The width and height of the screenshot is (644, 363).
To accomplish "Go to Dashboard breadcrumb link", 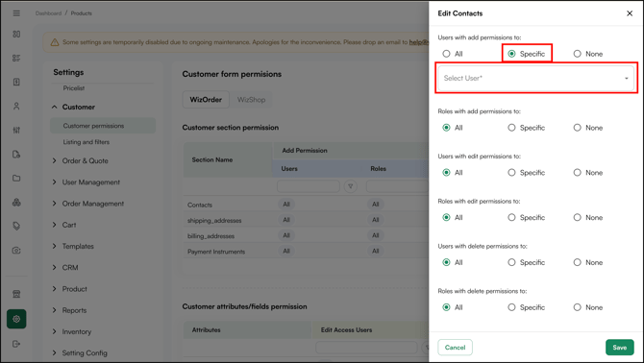I will 48,13.
